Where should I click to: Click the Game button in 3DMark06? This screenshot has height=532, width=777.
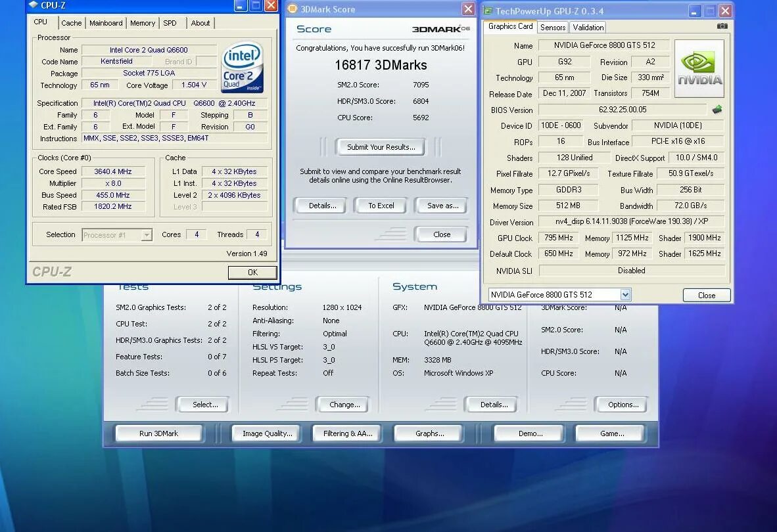(611, 433)
